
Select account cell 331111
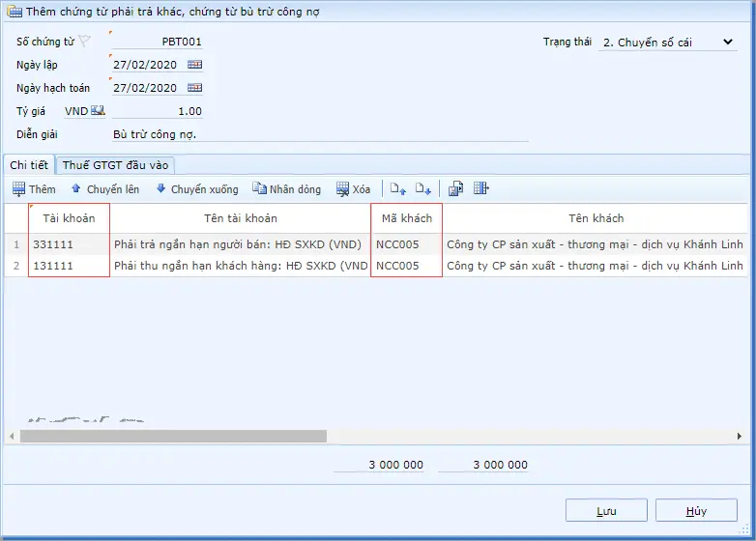click(69, 244)
